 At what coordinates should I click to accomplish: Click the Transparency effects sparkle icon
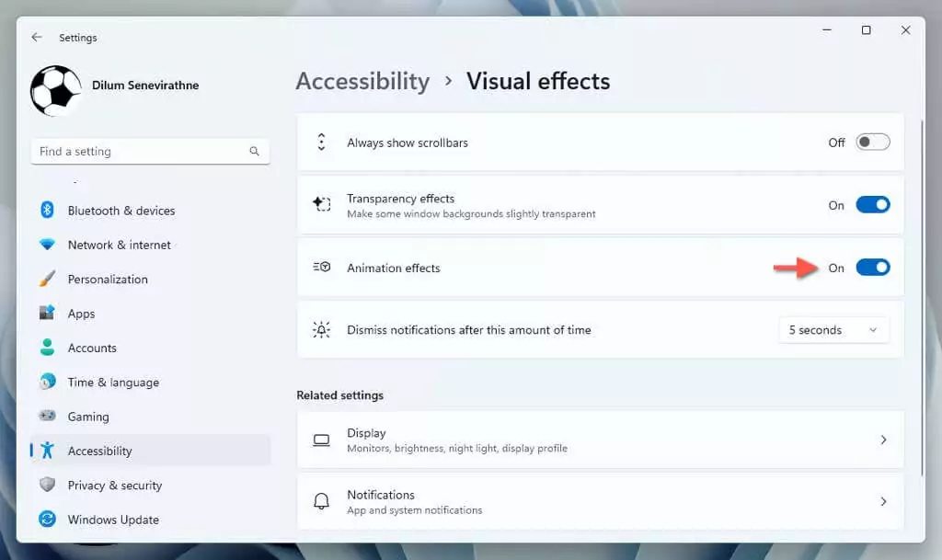coord(321,204)
